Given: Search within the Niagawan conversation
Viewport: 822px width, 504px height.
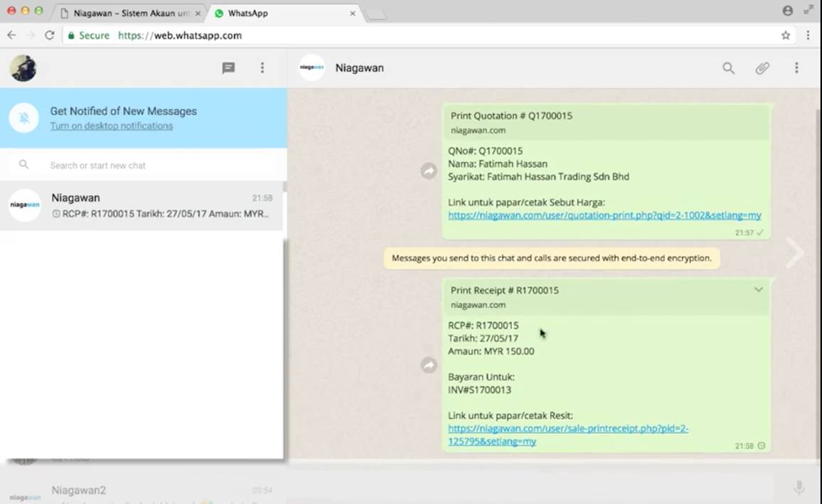Looking at the screenshot, I should (x=728, y=68).
